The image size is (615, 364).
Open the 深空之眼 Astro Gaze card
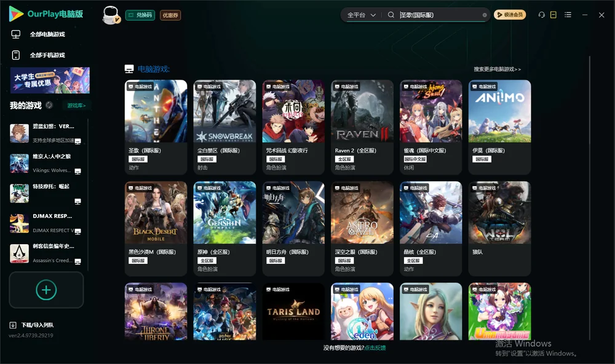tap(362, 229)
